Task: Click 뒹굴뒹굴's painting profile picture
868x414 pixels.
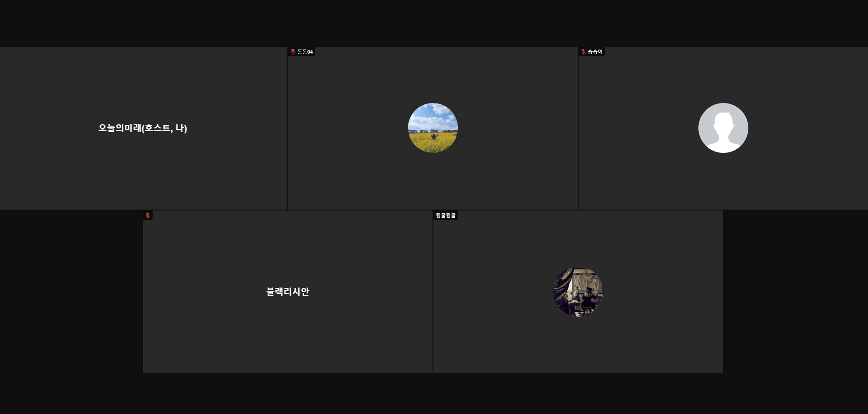Action: tap(578, 292)
